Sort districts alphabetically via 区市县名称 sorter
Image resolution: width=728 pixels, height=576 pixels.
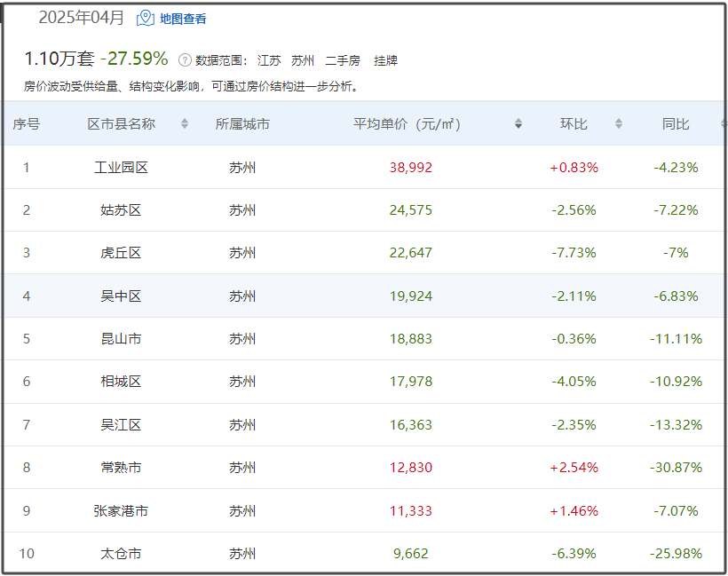(x=185, y=124)
